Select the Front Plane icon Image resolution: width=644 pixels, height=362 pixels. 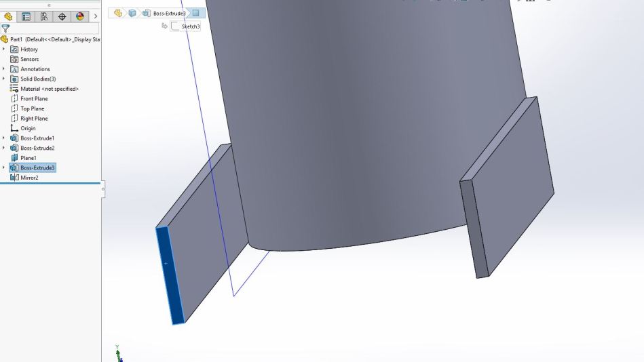click(14, 99)
